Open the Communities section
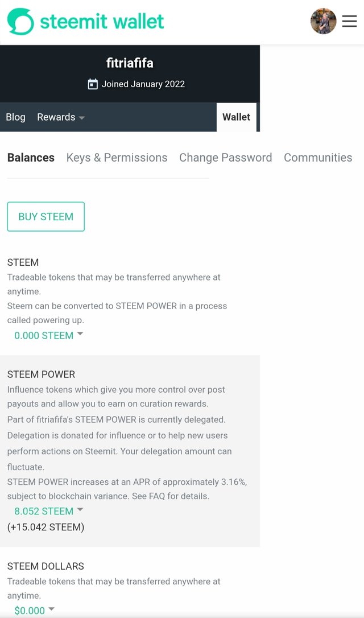The height and width of the screenshot is (618, 364). pyautogui.click(x=317, y=158)
